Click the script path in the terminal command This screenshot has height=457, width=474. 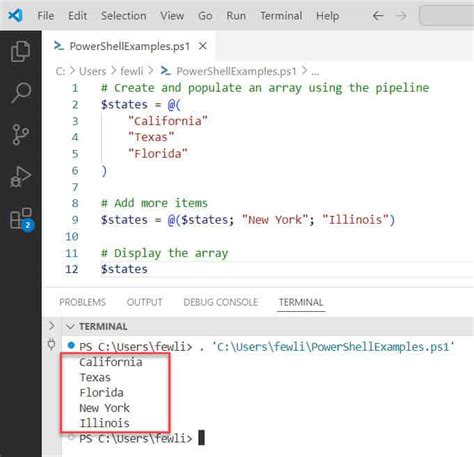tap(333, 347)
